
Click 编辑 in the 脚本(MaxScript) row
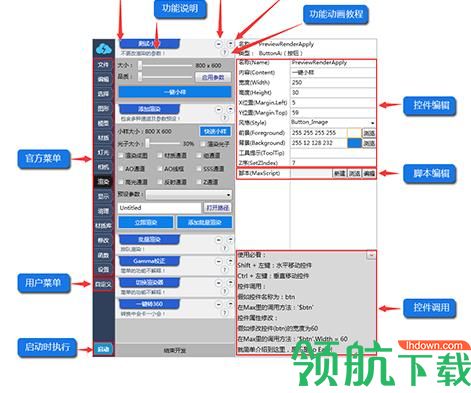tap(369, 173)
